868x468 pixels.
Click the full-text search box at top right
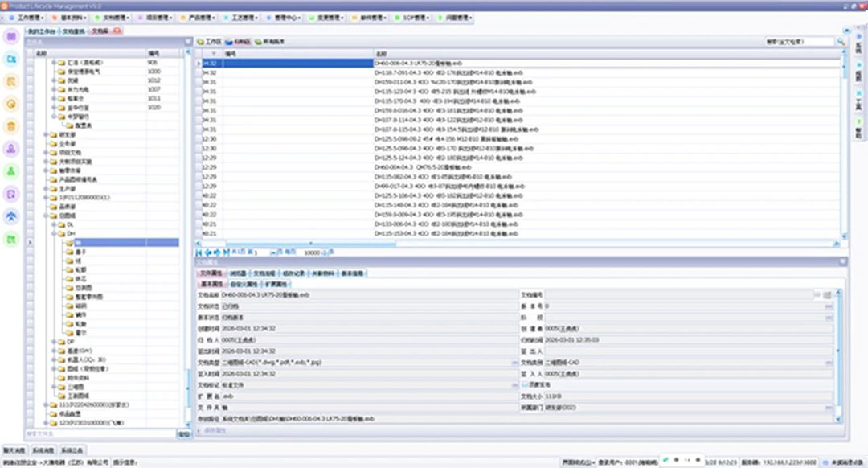coord(800,42)
